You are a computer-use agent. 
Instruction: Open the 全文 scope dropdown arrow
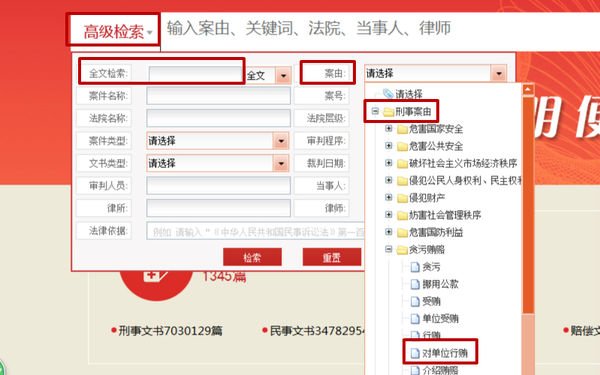pyautogui.click(x=283, y=75)
